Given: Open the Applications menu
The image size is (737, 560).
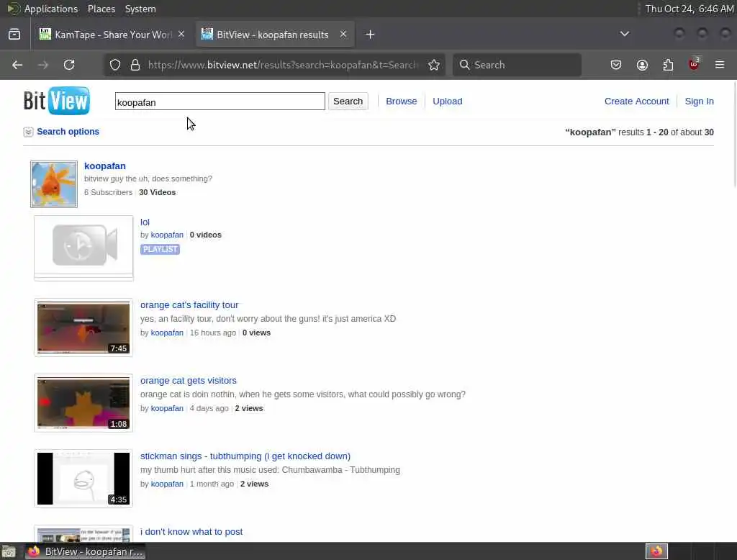Looking at the screenshot, I should click(x=51, y=9).
